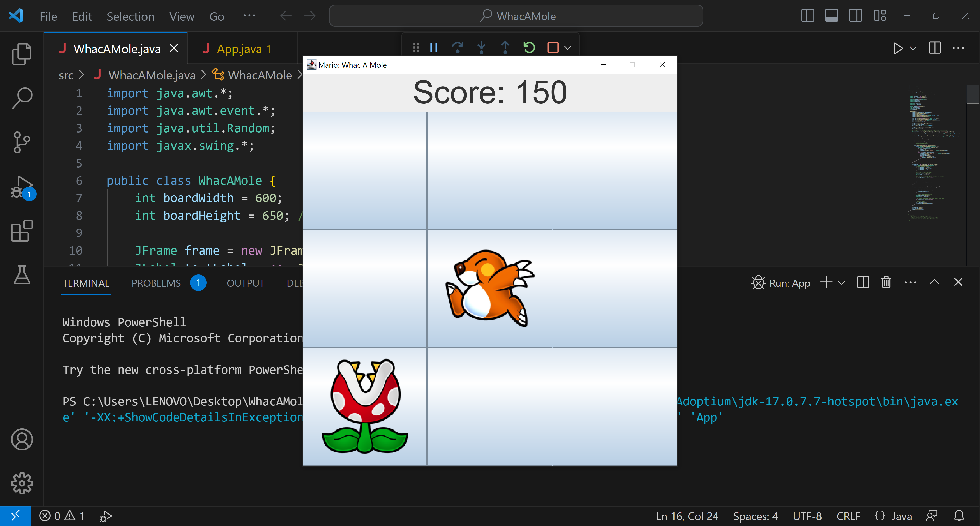Toggle the bottom panel visibility
The width and height of the screenshot is (980, 526).
tap(832, 16)
